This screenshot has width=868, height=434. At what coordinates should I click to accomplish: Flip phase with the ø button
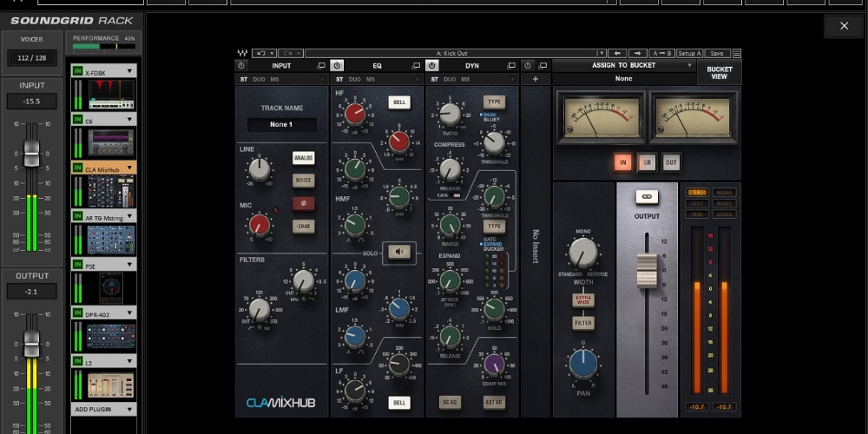tap(303, 204)
